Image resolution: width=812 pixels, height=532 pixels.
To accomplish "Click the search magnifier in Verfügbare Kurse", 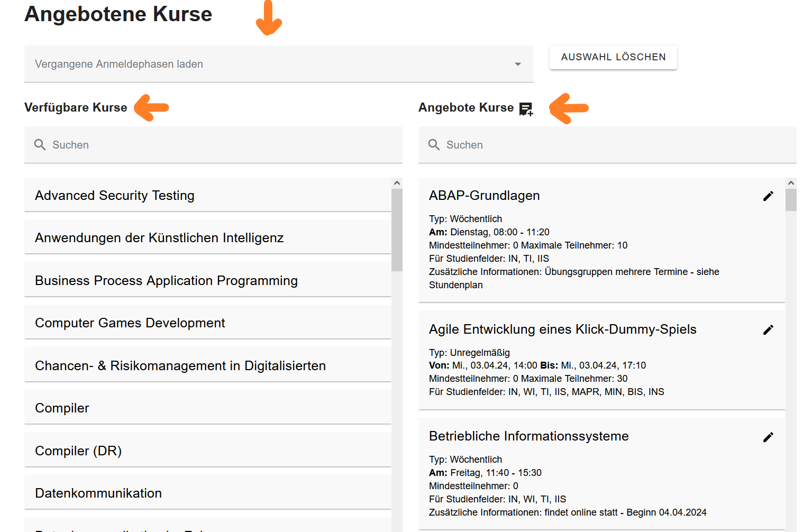I will [40, 145].
